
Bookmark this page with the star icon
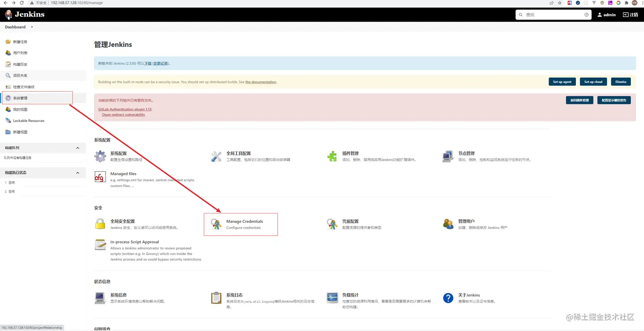tap(560, 3)
